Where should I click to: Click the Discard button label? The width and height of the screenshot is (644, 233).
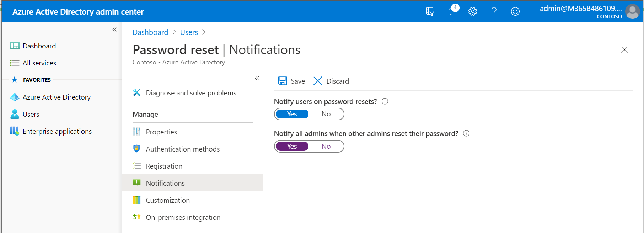click(338, 81)
